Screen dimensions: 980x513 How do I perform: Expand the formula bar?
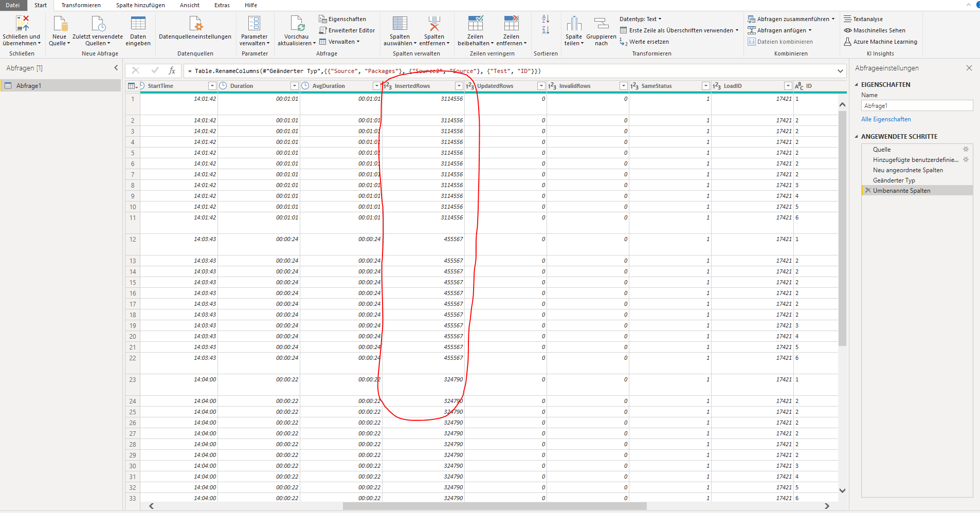pyautogui.click(x=840, y=71)
